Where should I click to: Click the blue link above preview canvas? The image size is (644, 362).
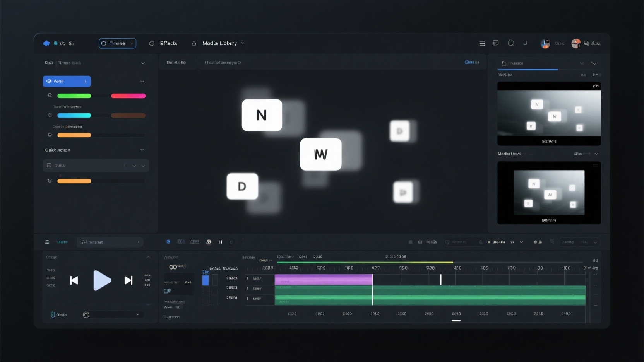click(471, 62)
